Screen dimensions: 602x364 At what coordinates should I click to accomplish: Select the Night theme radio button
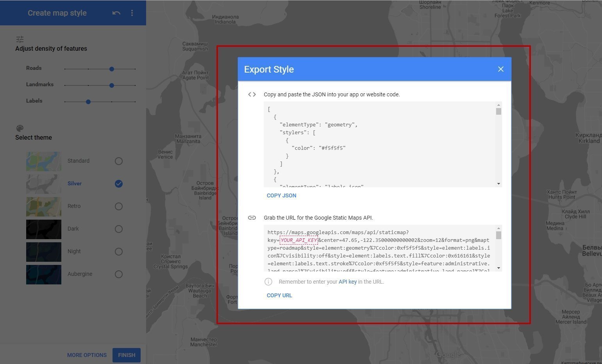[x=119, y=252]
